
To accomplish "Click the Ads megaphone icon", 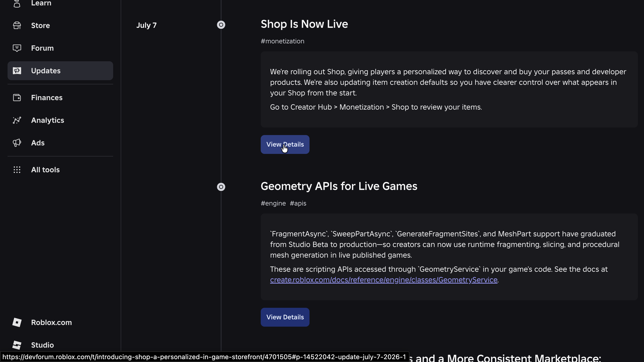I will coord(17,143).
